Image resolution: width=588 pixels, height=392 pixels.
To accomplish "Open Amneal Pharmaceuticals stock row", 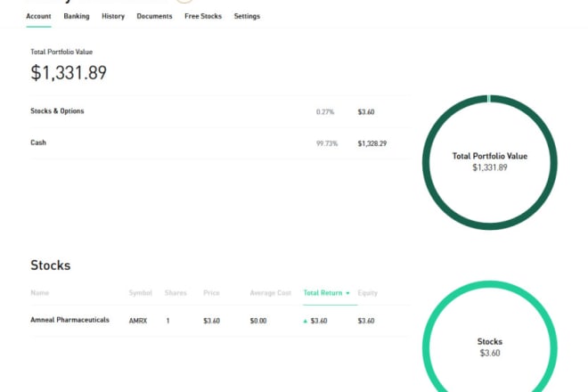I will click(x=219, y=321).
